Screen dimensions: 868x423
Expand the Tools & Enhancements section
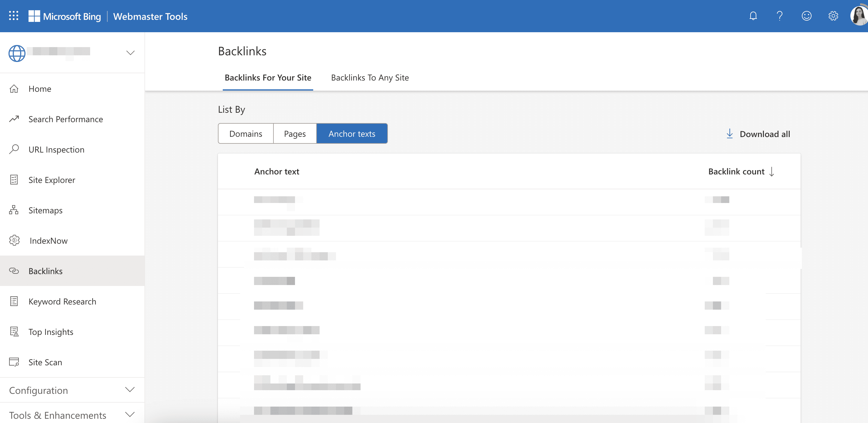click(x=71, y=414)
